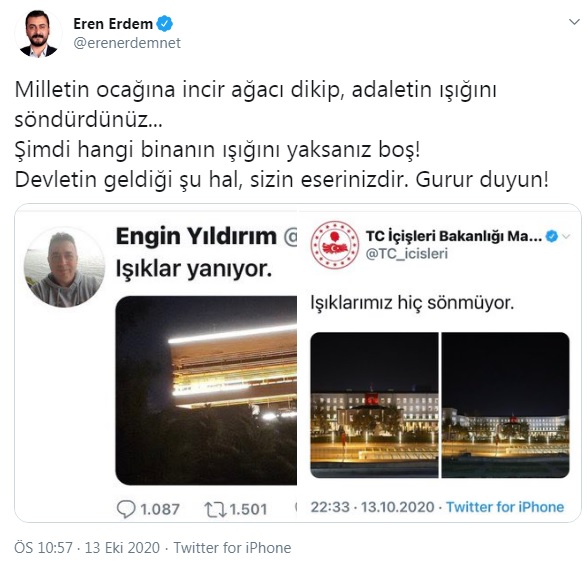Open the right ministry building night photo
The height and width of the screenshot is (566, 587).
coord(506,405)
